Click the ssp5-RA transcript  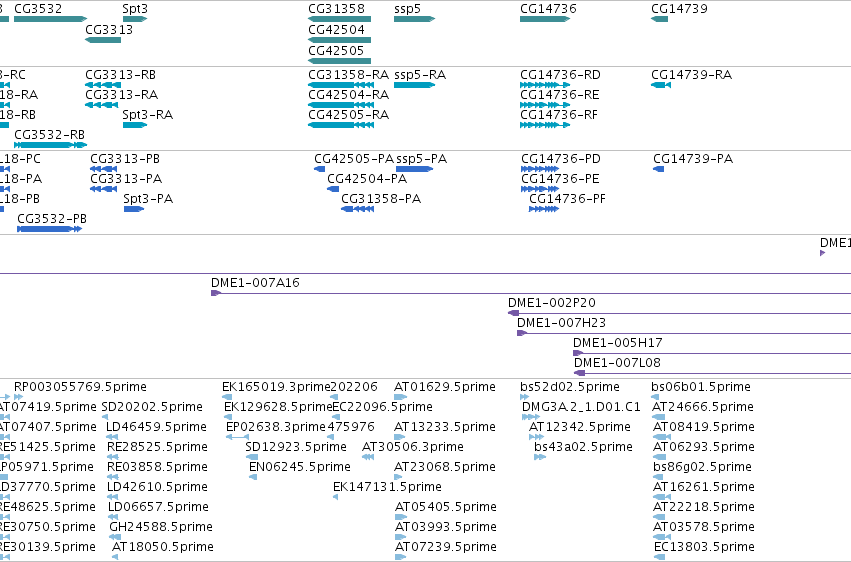415,85
